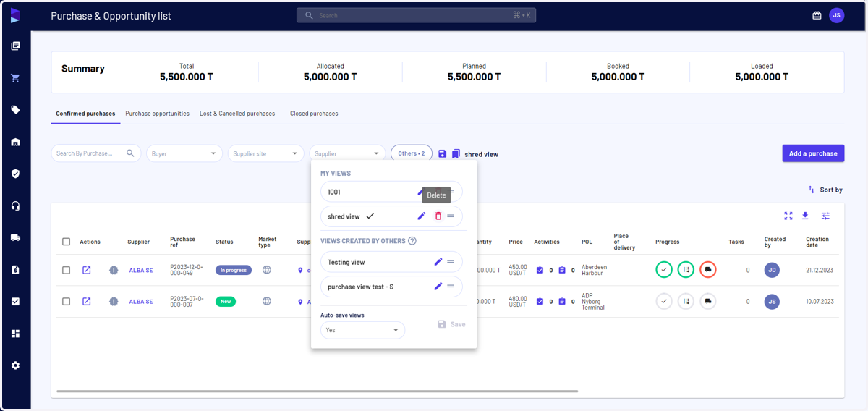Toggle fullscreen table mode
Viewport: 868px width, 411px height.
click(788, 216)
